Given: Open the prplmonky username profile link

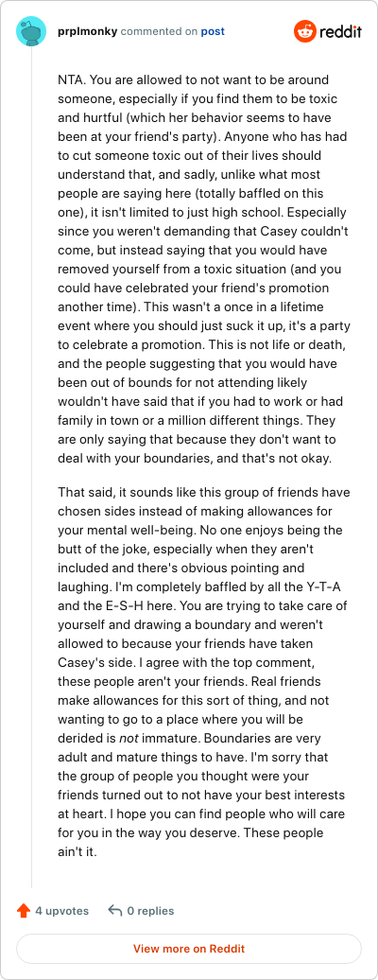Looking at the screenshot, I should [86, 31].
